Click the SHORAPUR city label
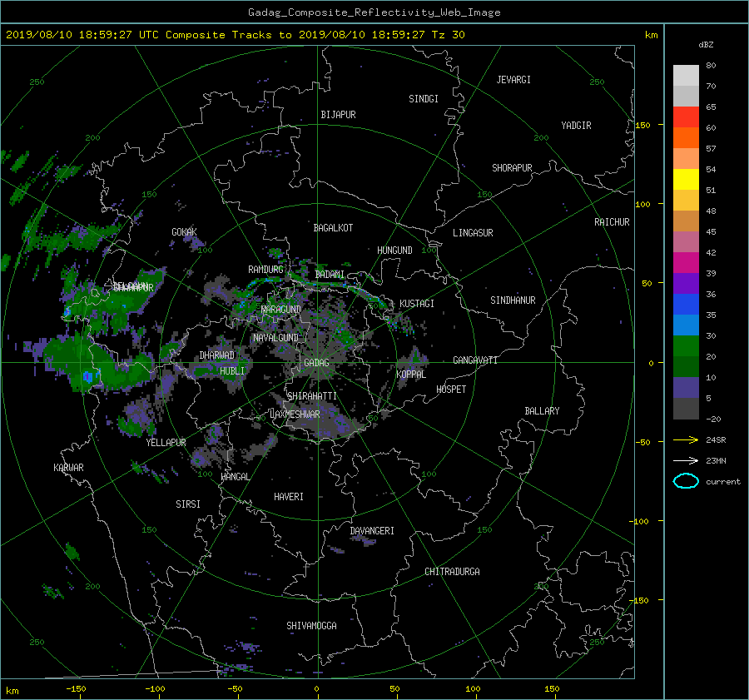The width and height of the screenshot is (749, 700). point(512,168)
